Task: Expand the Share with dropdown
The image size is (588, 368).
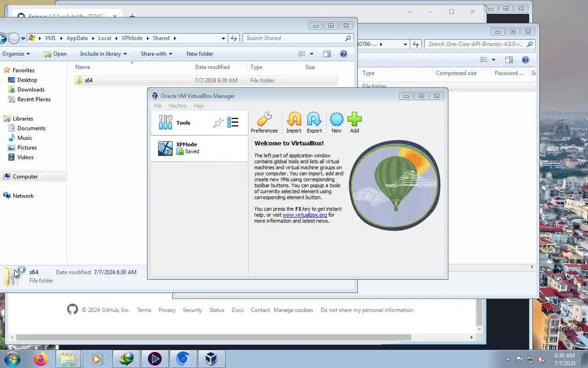Action: point(156,54)
